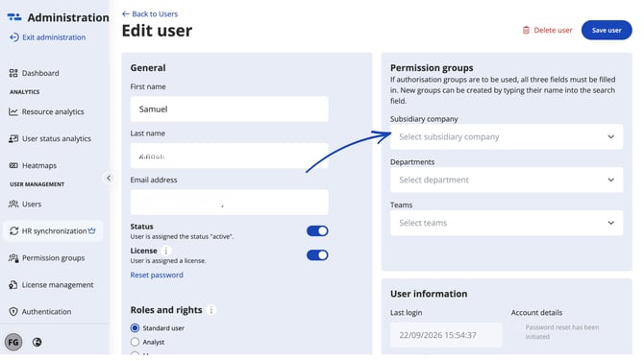
Task: Click Exit administration link
Action: coord(54,37)
